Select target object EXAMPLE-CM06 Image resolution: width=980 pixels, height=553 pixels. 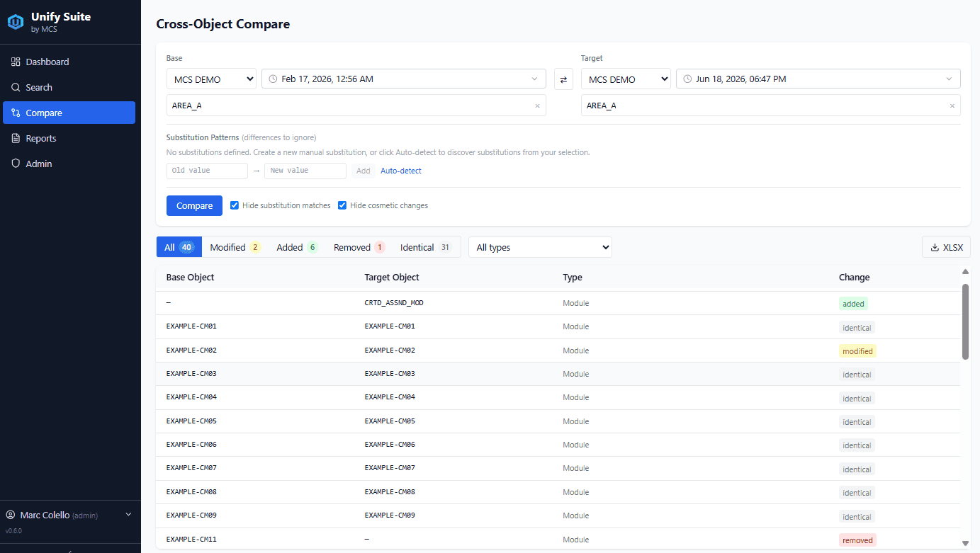point(390,445)
